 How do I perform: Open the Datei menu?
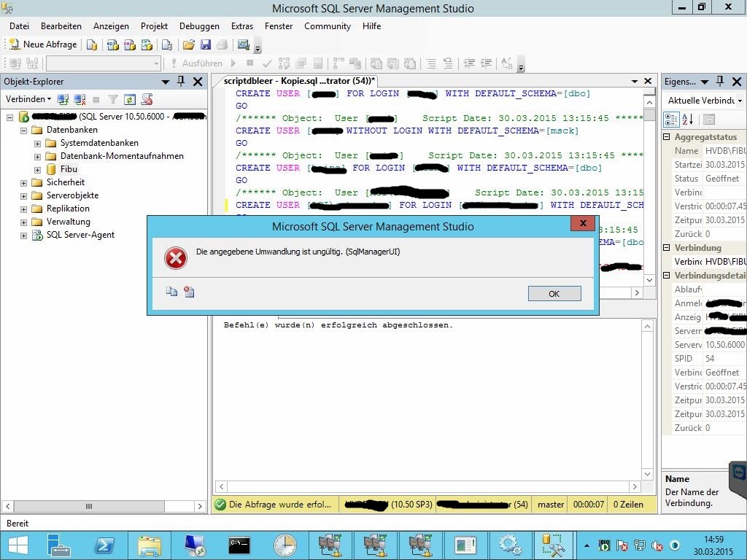click(x=19, y=26)
